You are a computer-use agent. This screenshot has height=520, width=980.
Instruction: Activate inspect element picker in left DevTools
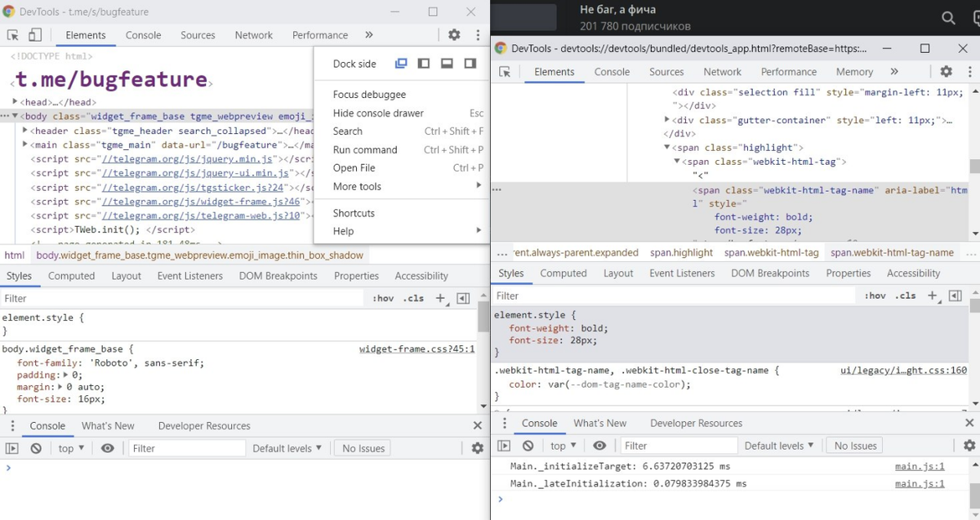coord(13,35)
